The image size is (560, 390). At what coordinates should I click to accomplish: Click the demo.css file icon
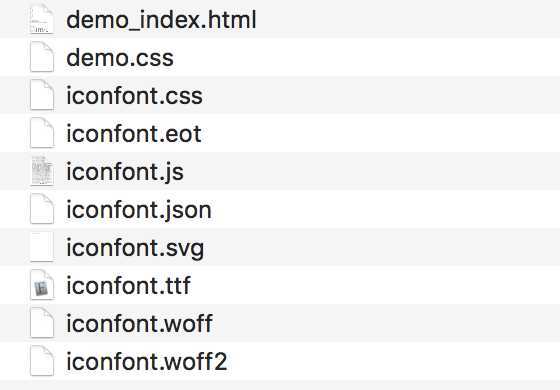pyautogui.click(x=42, y=57)
